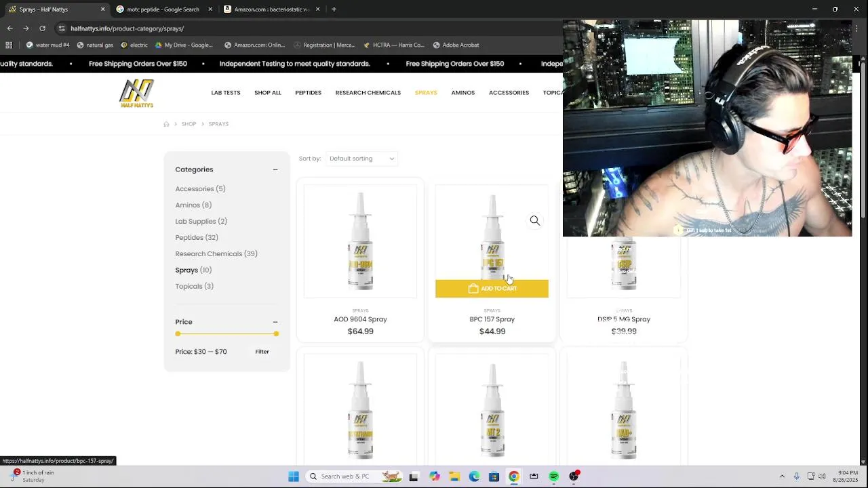Open the Chrome apps grid shortcut
The width and height of the screenshot is (868, 488).
[9, 45]
